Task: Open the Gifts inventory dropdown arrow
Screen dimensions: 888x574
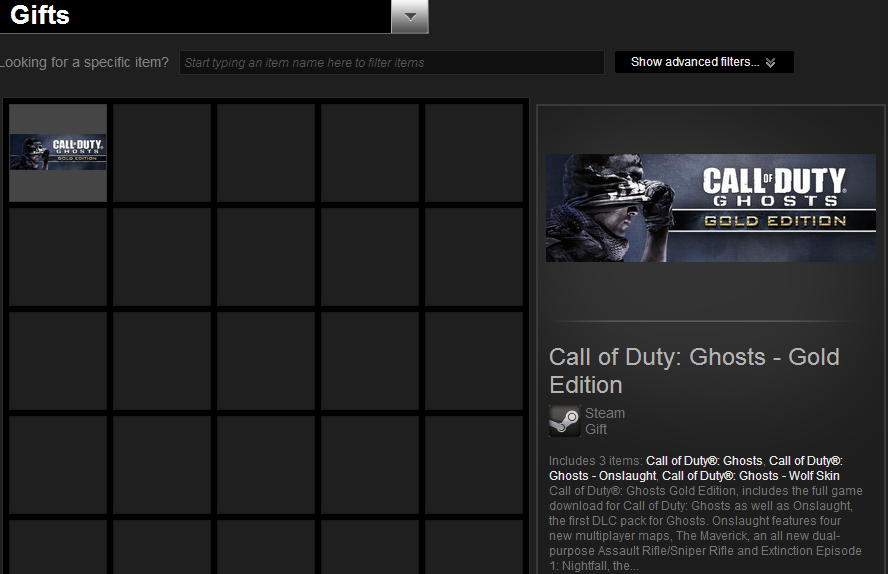Action: click(x=410, y=16)
